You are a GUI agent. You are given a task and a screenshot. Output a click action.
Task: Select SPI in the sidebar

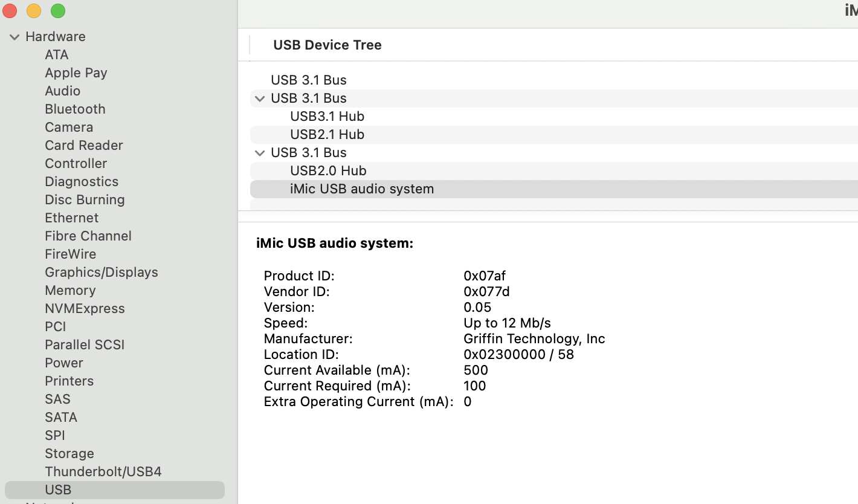55,435
